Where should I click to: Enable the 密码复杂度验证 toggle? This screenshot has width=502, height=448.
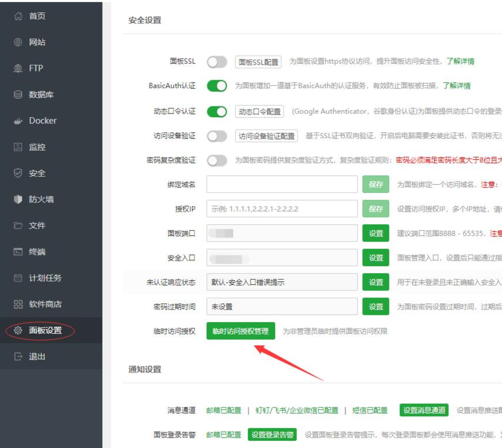[x=217, y=161]
